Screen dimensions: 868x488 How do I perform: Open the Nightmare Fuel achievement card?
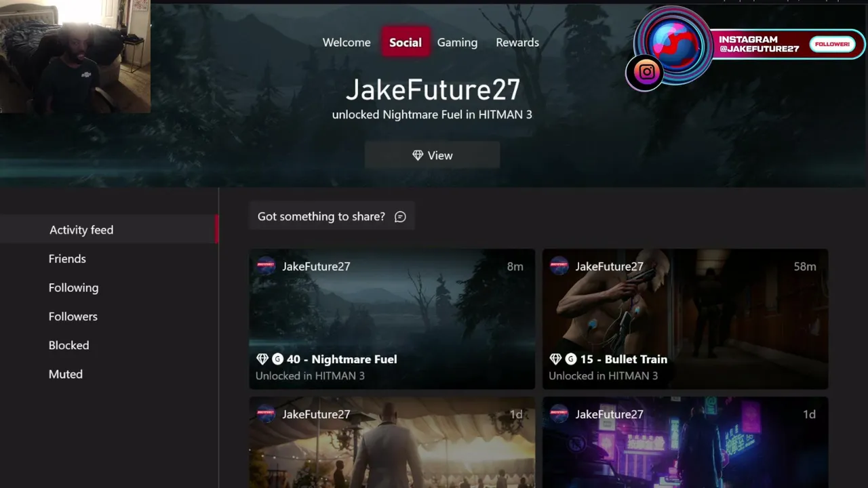392,319
